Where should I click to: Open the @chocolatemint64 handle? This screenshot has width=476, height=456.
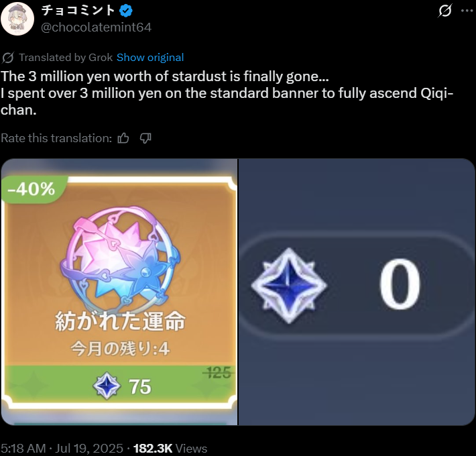pyautogui.click(x=96, y=27)
